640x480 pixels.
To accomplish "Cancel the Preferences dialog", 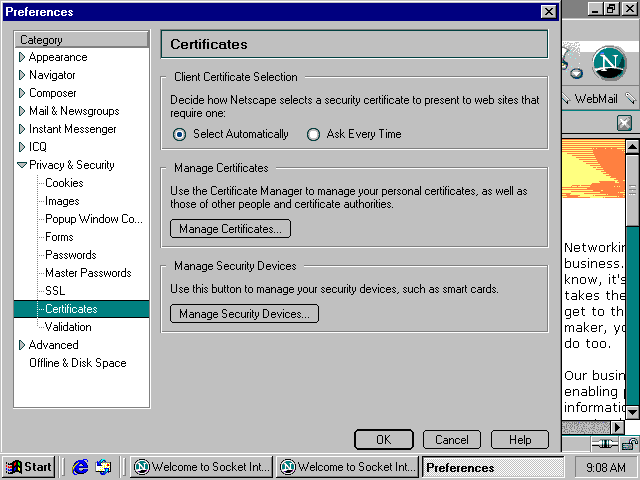I will point(452,440).
